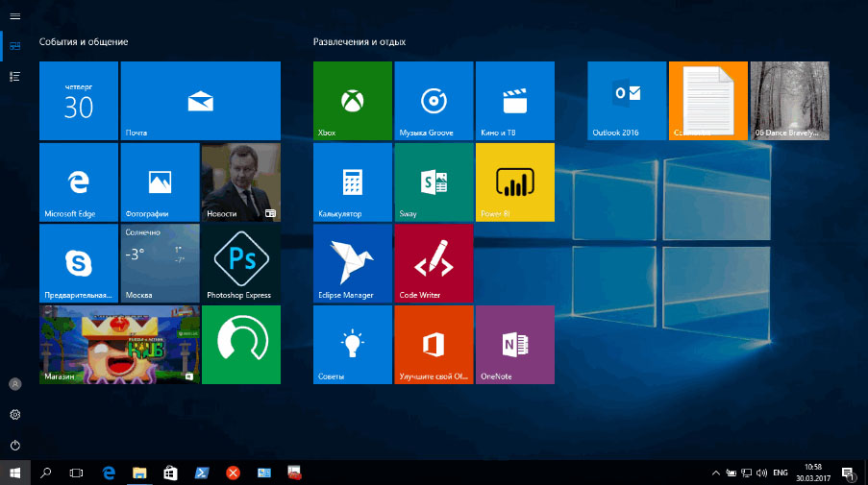Show pinned tiles view in sidebar
The height and width of the screenshot is (485, 868).
coord(15,46)
